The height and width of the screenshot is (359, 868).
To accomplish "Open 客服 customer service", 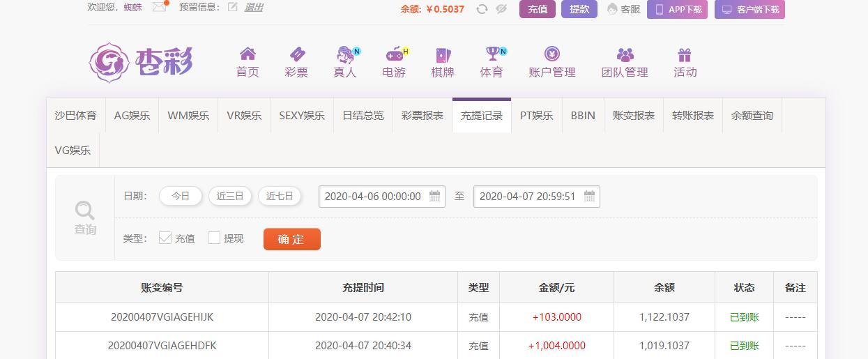I will (623, 9).
